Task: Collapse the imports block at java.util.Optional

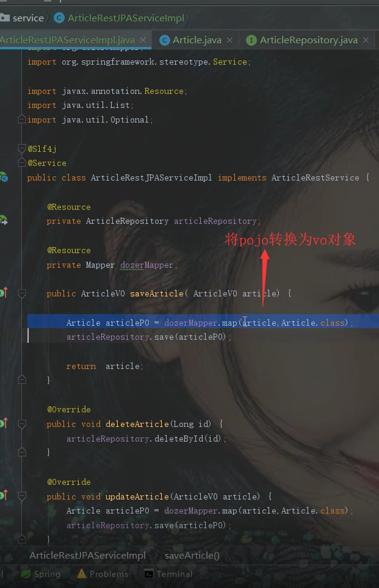Action: tap(22, 120)
